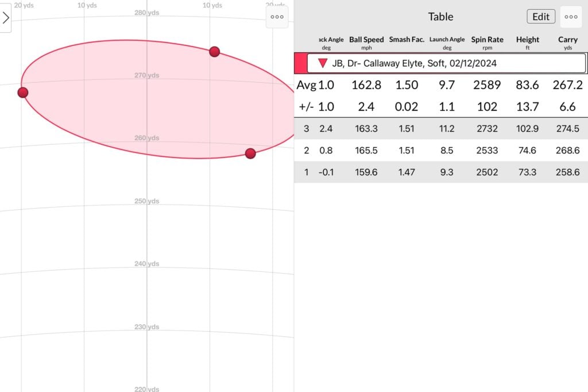The image size is (588, 392).
Task: Sort by the Ball Speed column header
Action: 366,43
